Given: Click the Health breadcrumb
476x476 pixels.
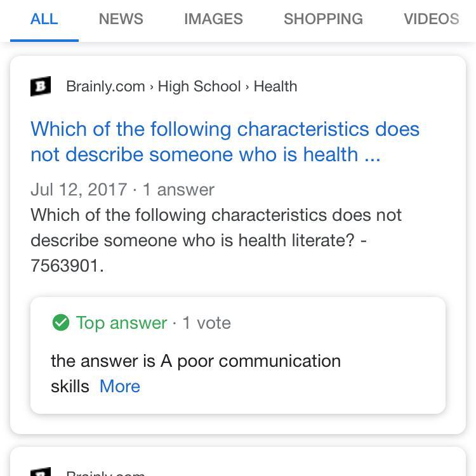Looking at the screenshot, I should click(x=275, y=86).
